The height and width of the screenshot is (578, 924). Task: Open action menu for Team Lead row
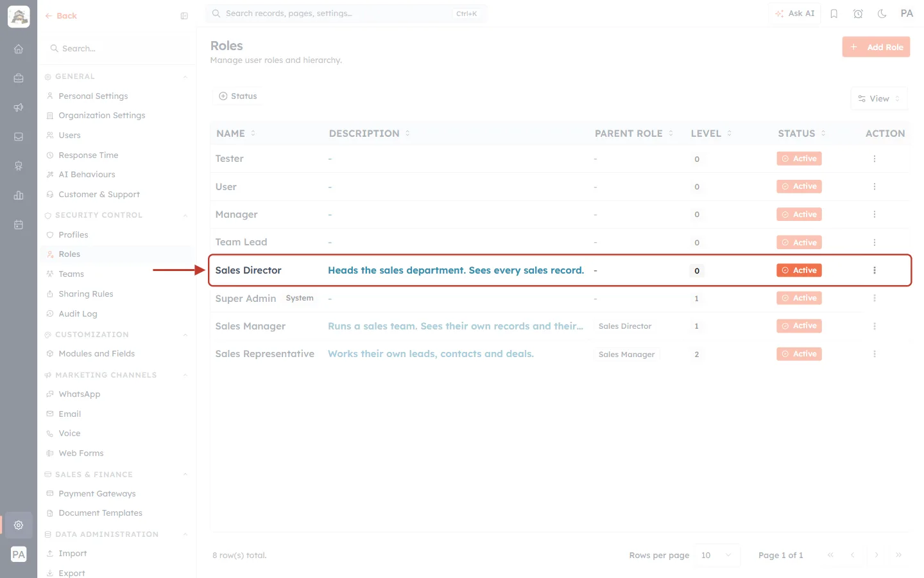(x=875, y=242)
